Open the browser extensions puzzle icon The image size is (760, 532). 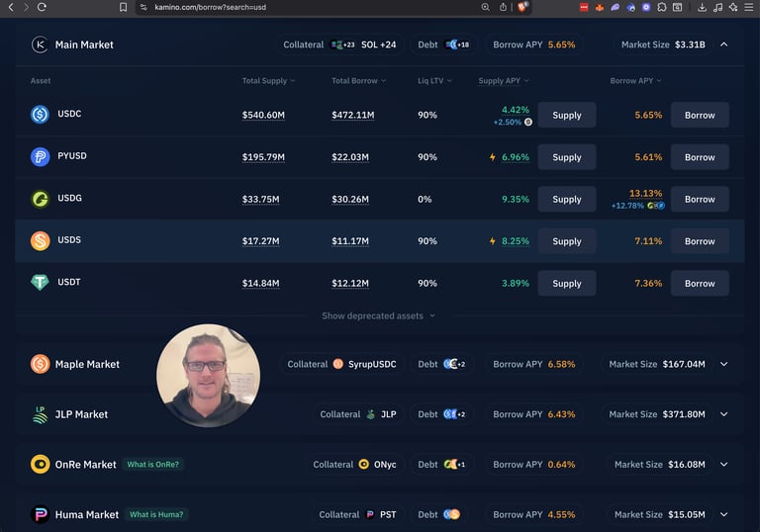click(662, 7)
